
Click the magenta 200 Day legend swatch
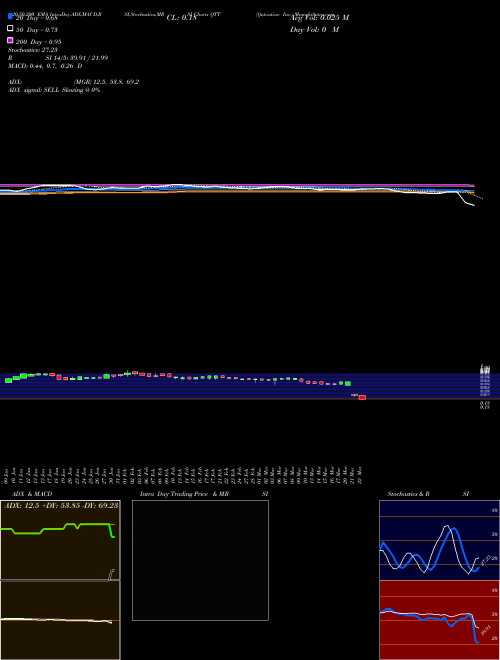click(10, 40)
